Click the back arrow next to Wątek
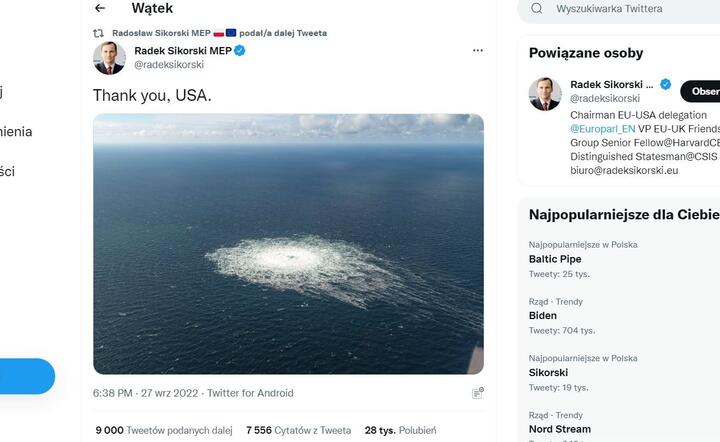The image size is (720, 442). [x=99, y=9]
